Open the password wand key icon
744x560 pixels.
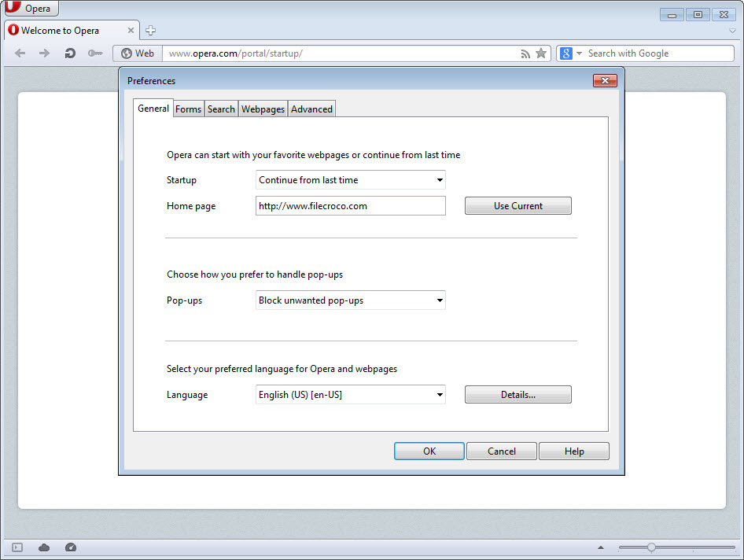coord(95,53)
